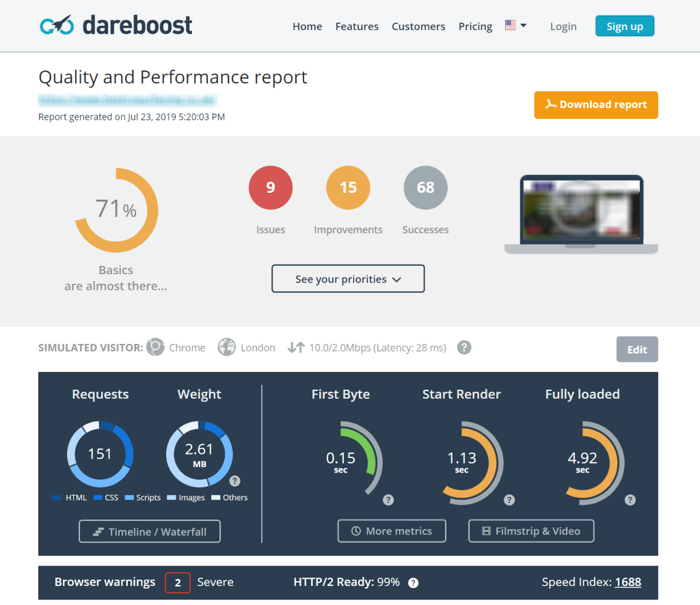Open the help tooltip next to bandwidth settings
The image size is (700, 605).
click(463, 347)
